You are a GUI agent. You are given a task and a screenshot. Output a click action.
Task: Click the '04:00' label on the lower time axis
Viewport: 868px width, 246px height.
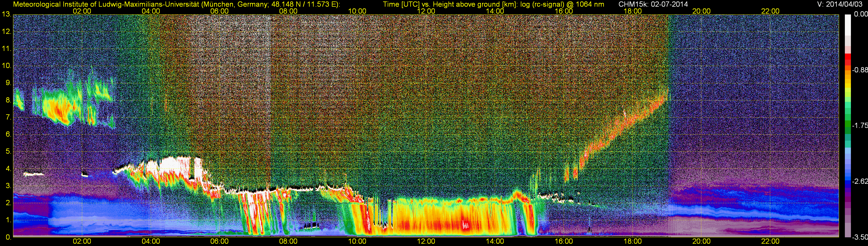tap(151, 241)
